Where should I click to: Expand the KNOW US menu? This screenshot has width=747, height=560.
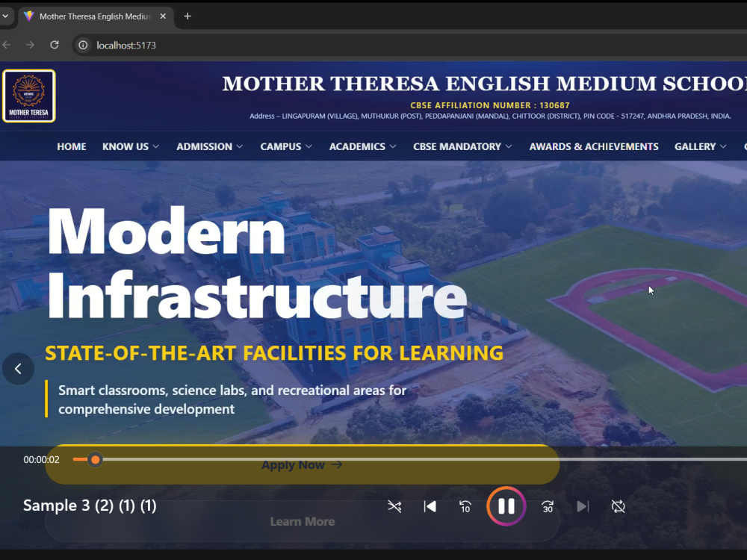pos(131,146)
